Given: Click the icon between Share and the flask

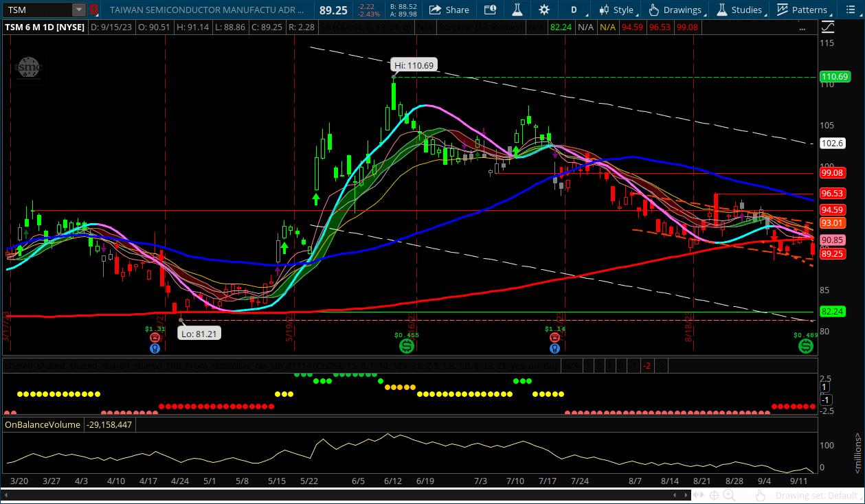Looking at the screenshot, I should click(490, 10).
